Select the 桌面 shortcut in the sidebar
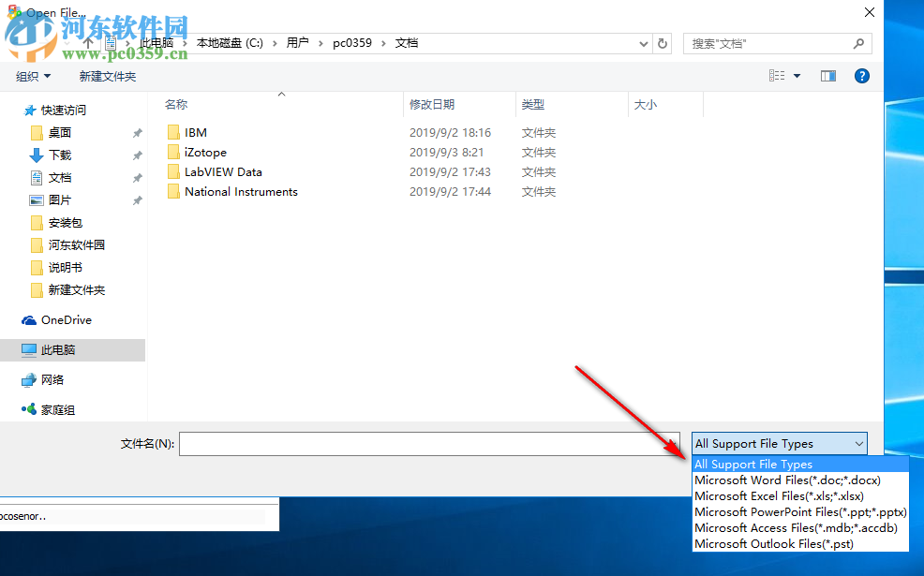 tap(58, 132)
